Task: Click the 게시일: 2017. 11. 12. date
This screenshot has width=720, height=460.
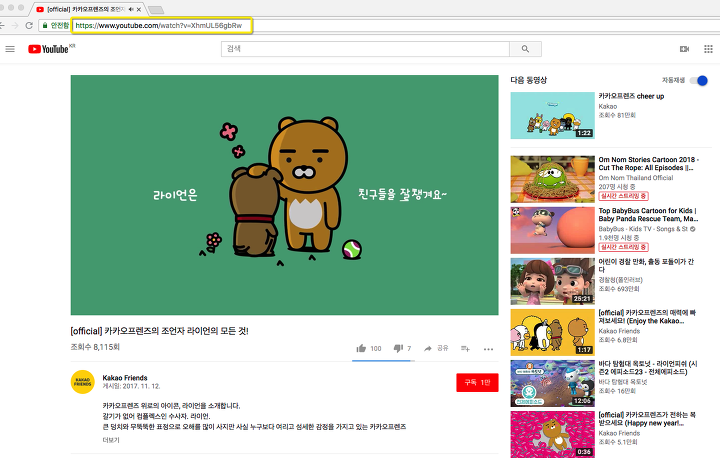Action: pyautogui.click(x=131, y=386)
